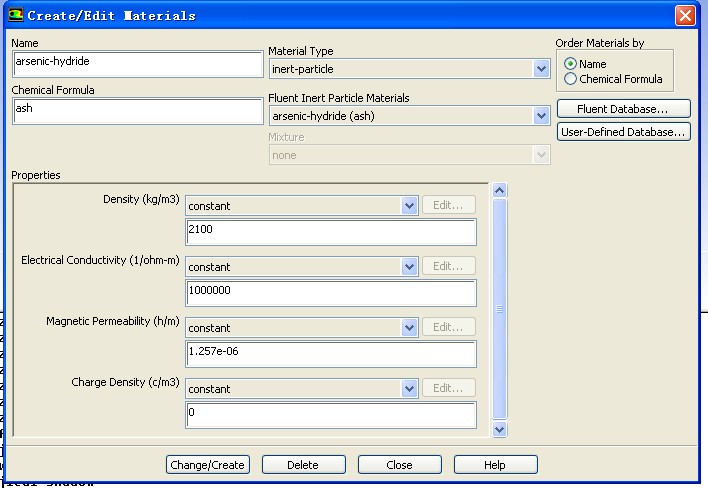708x488 pixels.
Task: Click into the material Name field
Action: 137,62
